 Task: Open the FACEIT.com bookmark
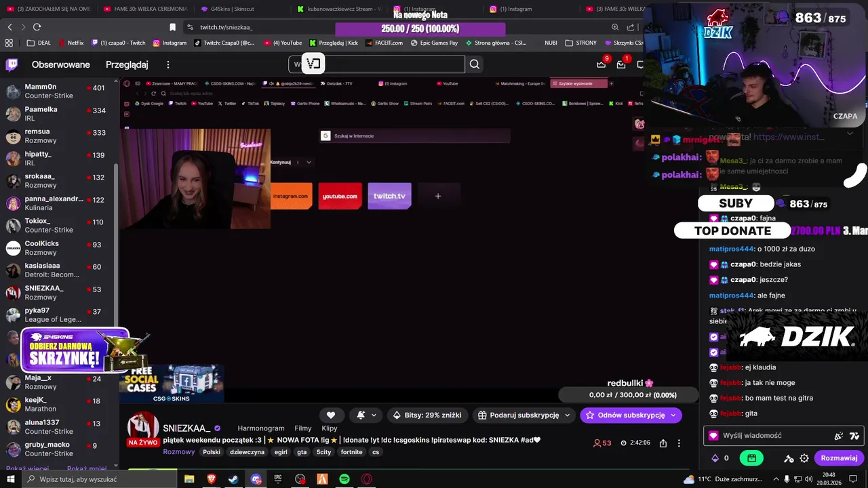(x=384, y=43)
